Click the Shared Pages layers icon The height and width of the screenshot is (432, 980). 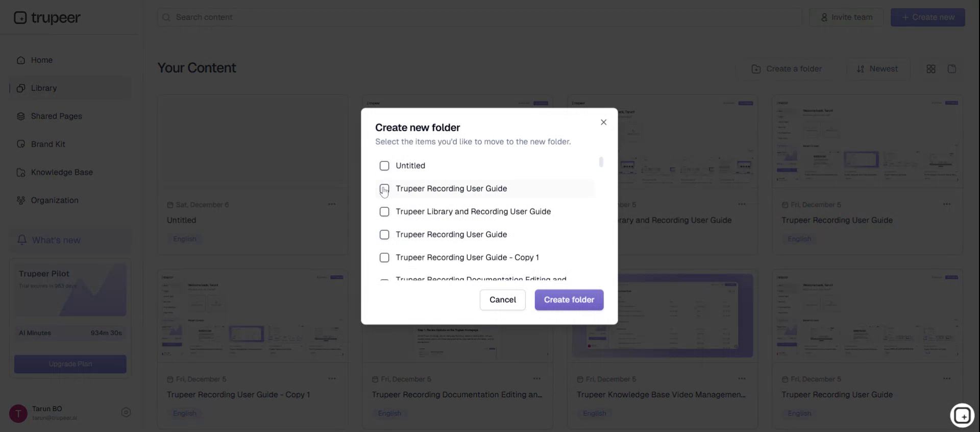21,116
